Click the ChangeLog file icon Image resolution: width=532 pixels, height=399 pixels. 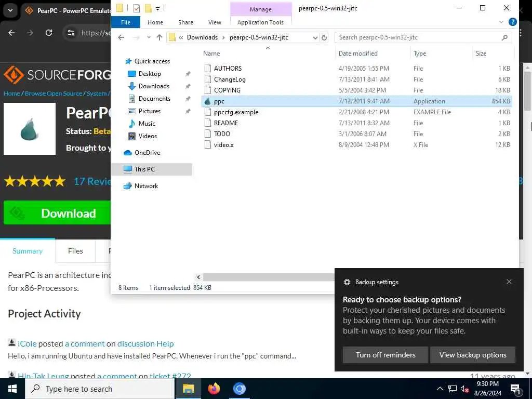(208, 79)
